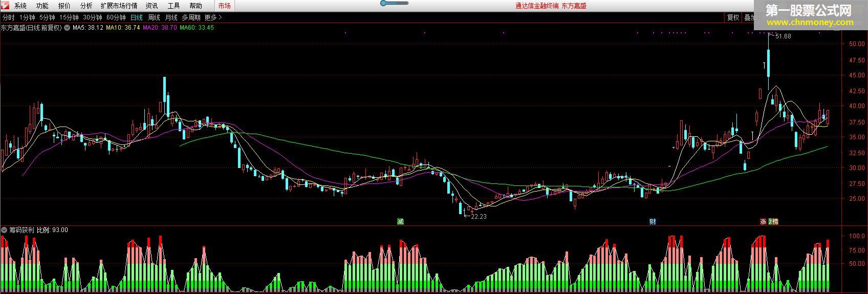This screenshot has width=868, height=294.
Task: Select the 市场 tab
Action: coord(224,6)
